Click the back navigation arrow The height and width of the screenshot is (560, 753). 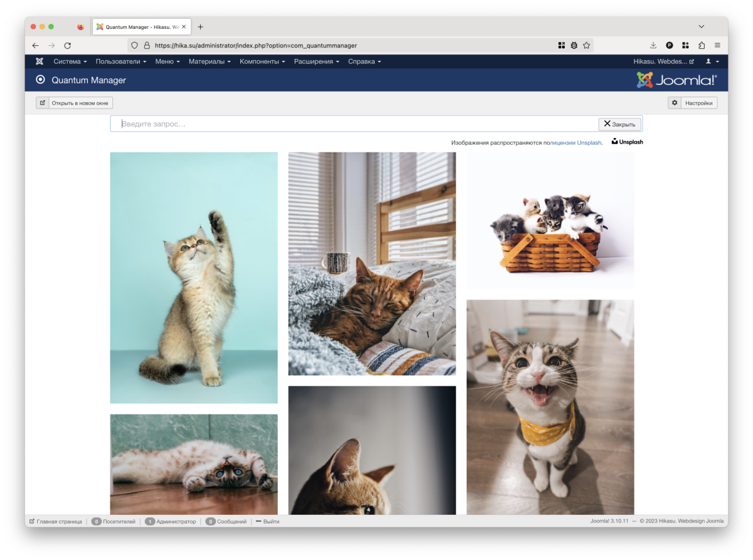pyautogui.click(x=36, y=46)
